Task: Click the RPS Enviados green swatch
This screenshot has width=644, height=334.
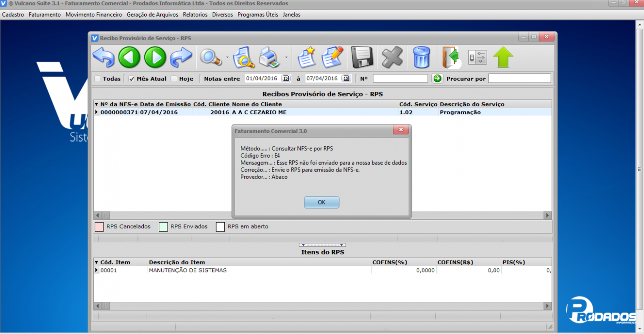Action: click(x=163, y=227)
